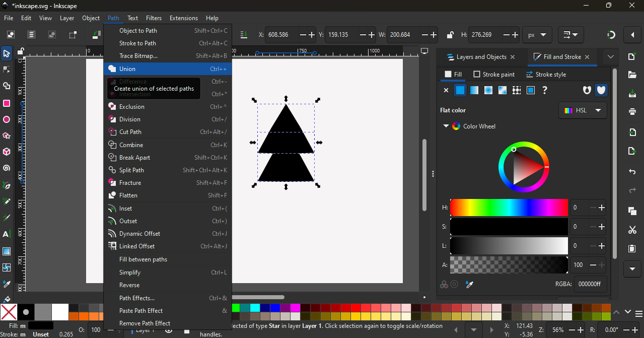Select the Selector arrow tool
Viewport: 644px width, 338px height.
coord(7,53)
